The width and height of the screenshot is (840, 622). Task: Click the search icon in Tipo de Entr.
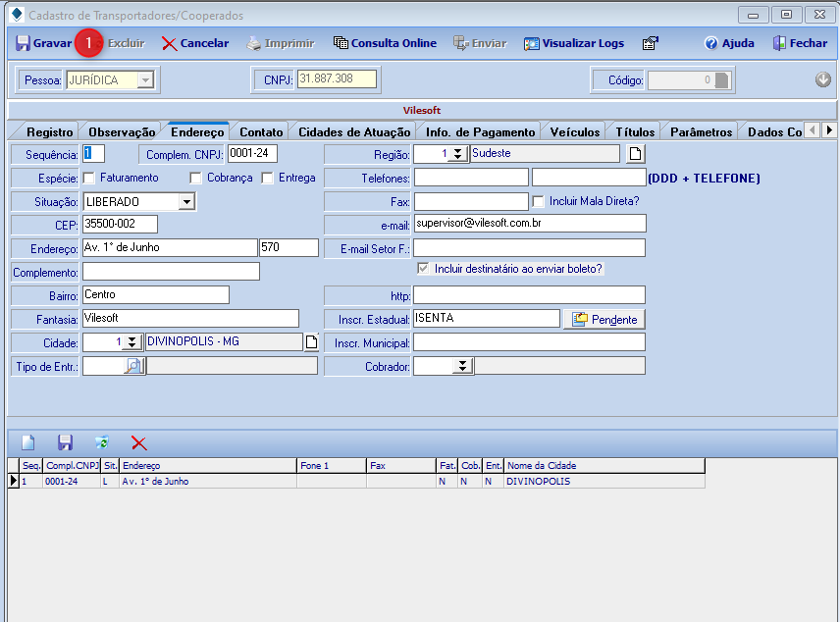click(x=132, y=366)
